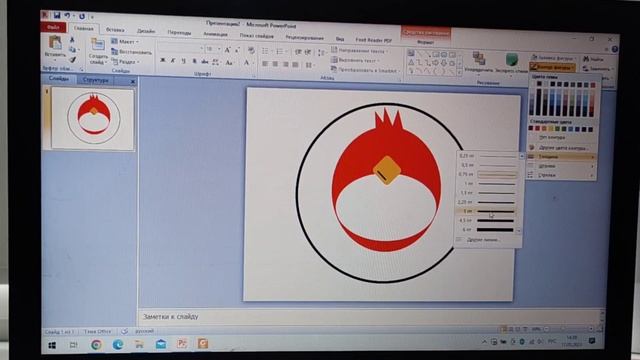Select the 6 пт line thickness
Image resolution: width=640 pixels, height=360 pixels.
487,230
